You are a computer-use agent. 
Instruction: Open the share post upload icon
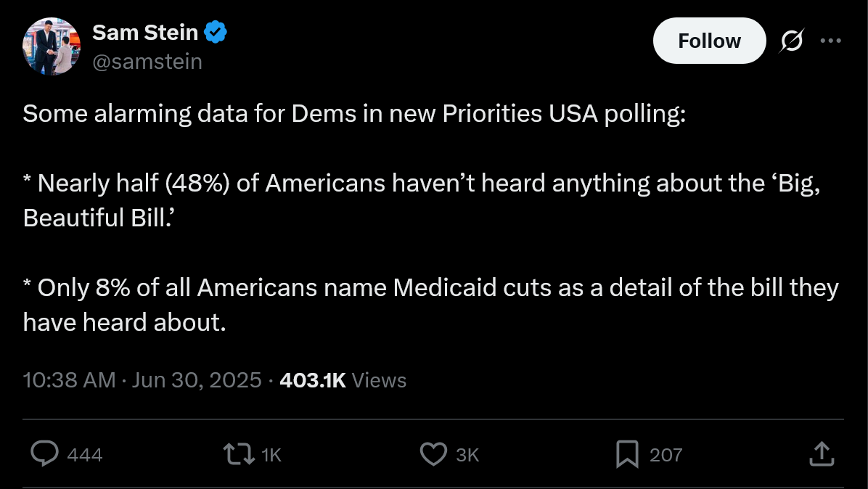pyautogui.click(x=822, y=454)
